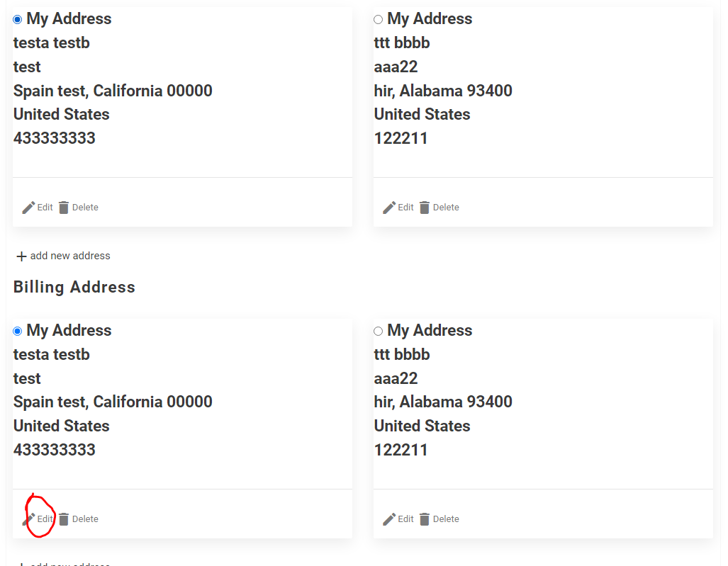Select the radio button on the first billing address
Screen dimensions: 728x566
point(17,331)
